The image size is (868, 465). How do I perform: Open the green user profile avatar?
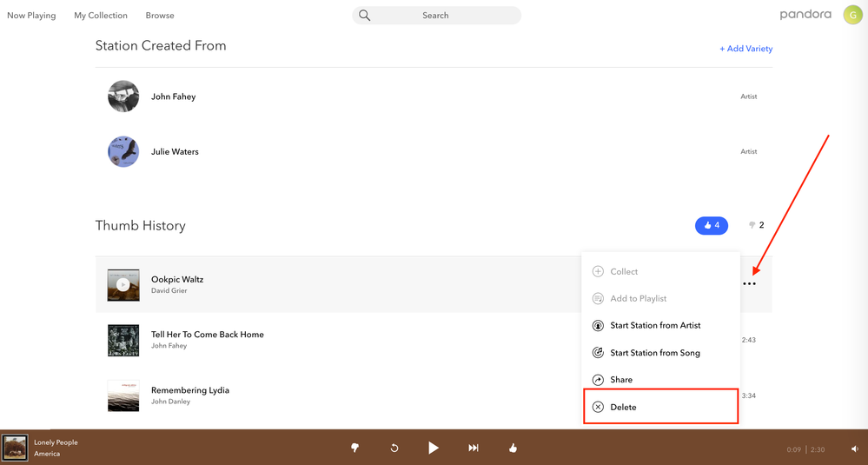pyautogui.click(x=852, y=15)
